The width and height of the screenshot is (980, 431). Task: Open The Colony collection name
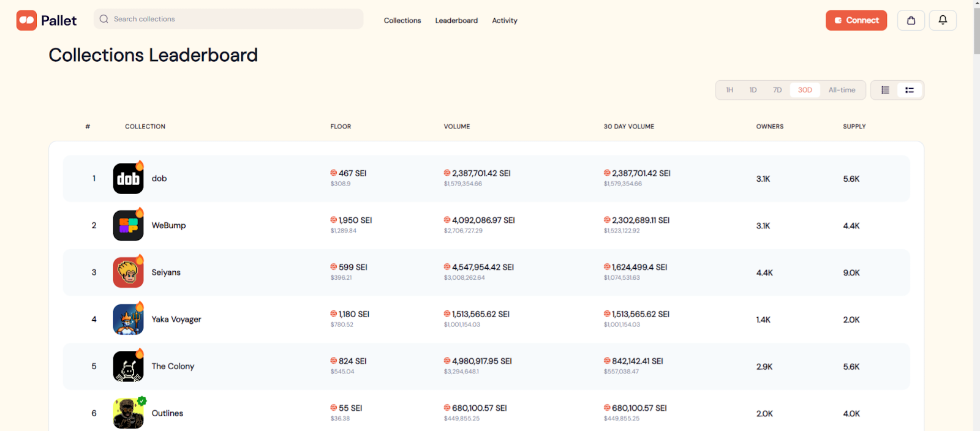173,366
